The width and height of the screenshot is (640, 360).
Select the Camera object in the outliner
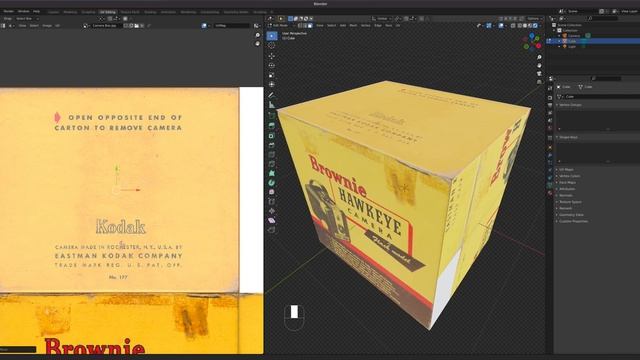pyautogui.click(x=573, y=36)
